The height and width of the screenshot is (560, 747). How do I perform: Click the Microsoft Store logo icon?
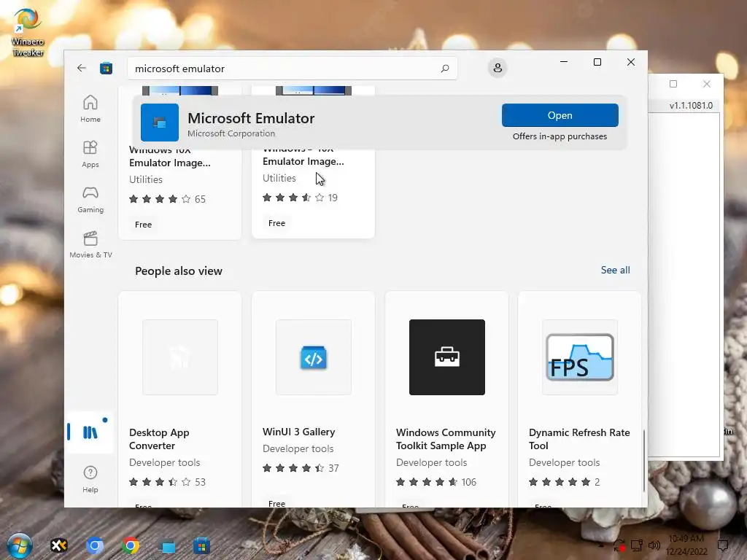click(107, 68)
